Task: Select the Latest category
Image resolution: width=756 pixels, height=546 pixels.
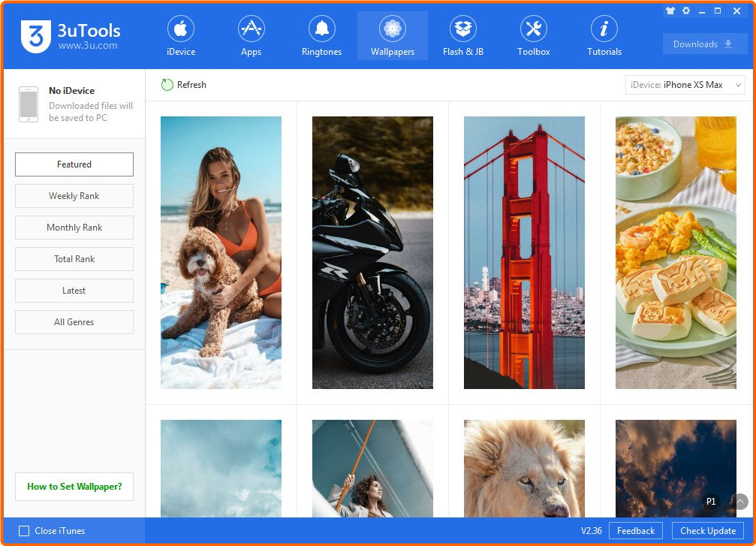Action: coord(74,291)
